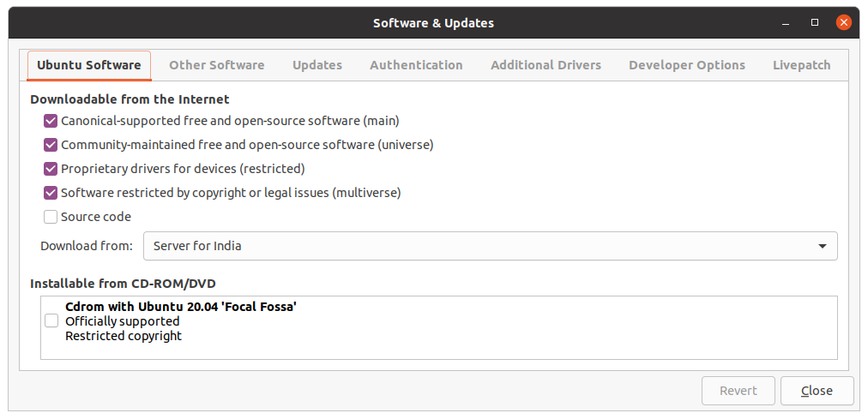Image resolution: width=868 pixels, height=419 pixels.
Task: Disable Proprietary drivers for devices (restricted)
Action: click(51, 169)
